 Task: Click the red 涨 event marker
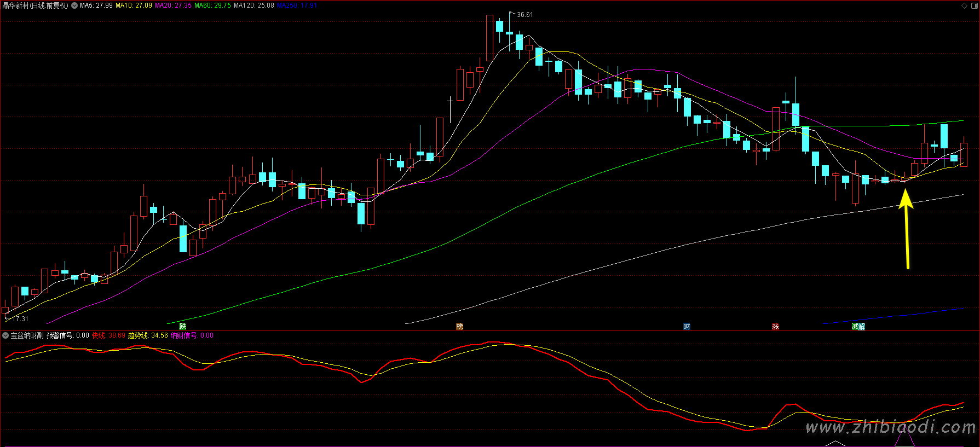tap(775, 327)
